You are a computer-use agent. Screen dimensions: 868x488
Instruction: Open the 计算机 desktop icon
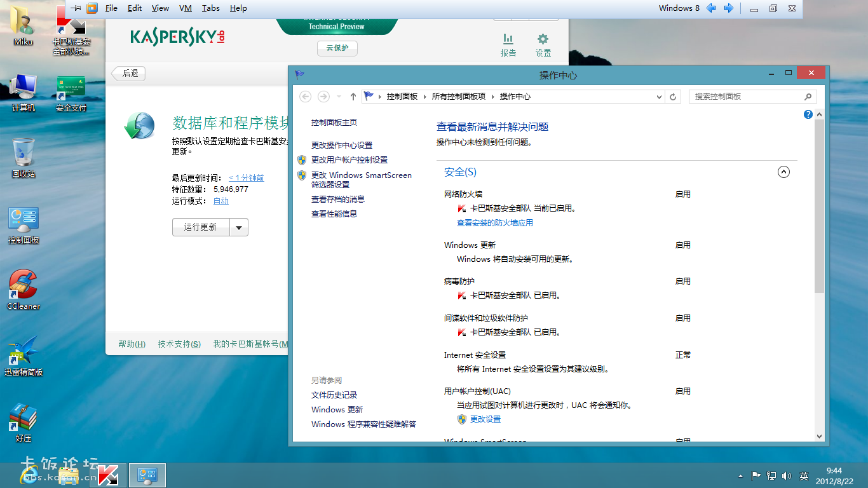pyautogui.click(x=24, y=93)
